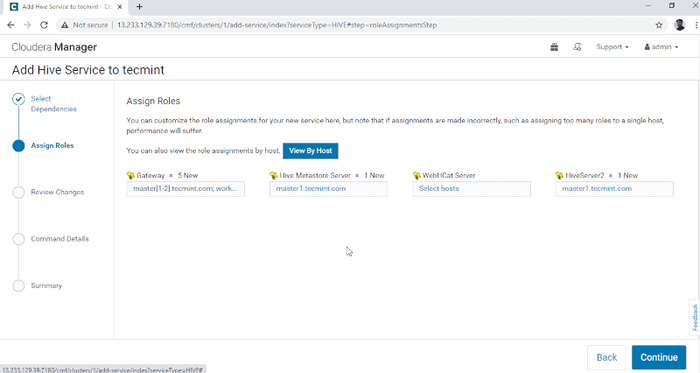Open the parcels icon in Cloudera header
Image resolution: width=700 pixels, height=373 pixels.
(x=554, y=47)
